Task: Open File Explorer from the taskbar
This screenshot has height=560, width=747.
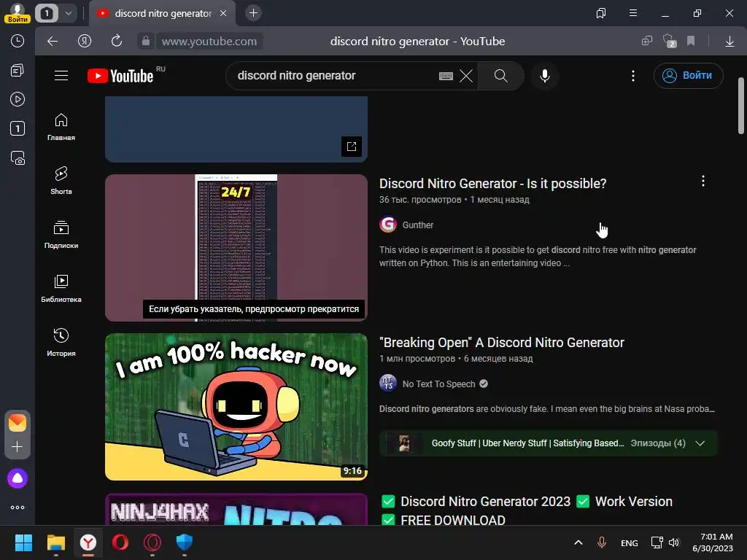Action: [x=55, y=542]
